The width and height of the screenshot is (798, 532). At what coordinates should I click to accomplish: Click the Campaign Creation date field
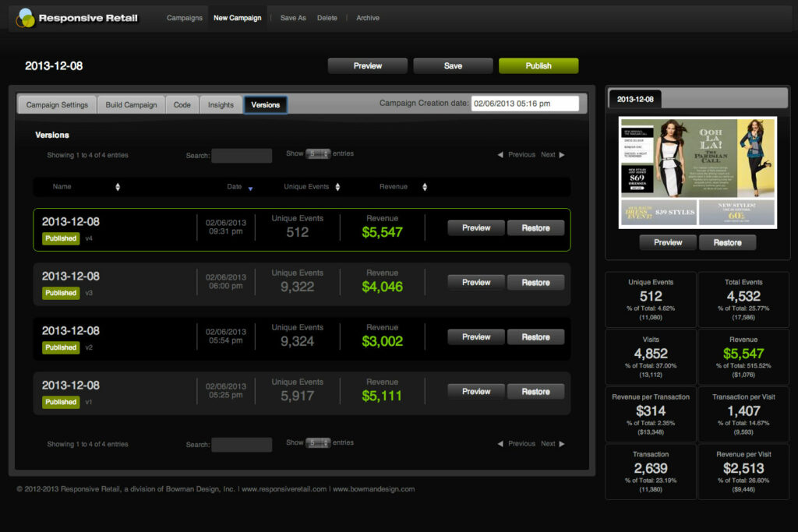[524, 104]
